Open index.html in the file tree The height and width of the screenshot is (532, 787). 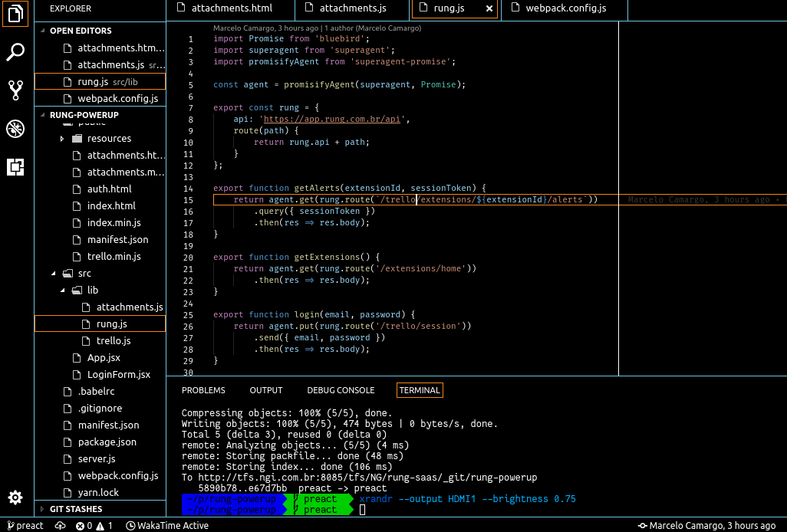pyautogui.click(x=100, y=205)
